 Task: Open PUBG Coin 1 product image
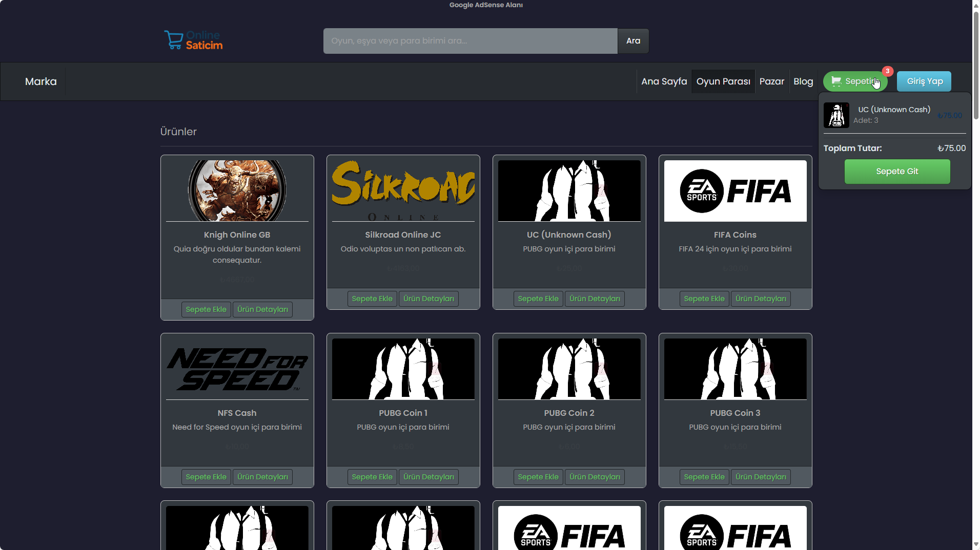(x=403, y=369)
